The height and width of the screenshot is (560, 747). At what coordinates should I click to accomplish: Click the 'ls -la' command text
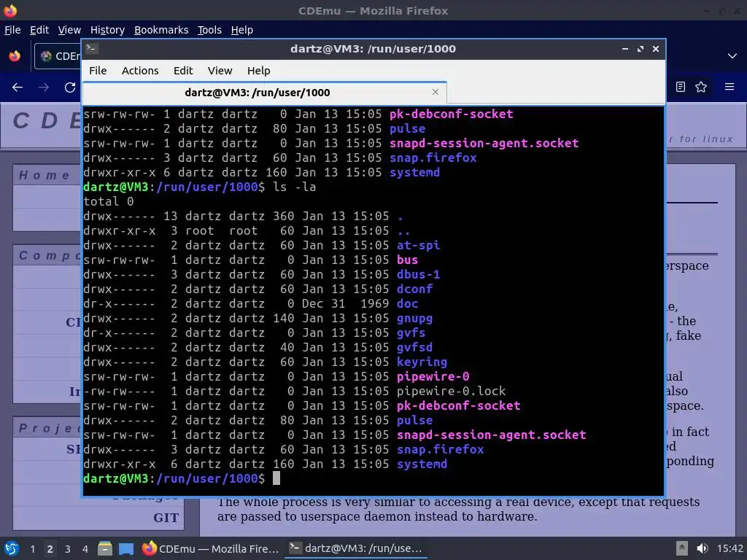click(x=295, y=187)
